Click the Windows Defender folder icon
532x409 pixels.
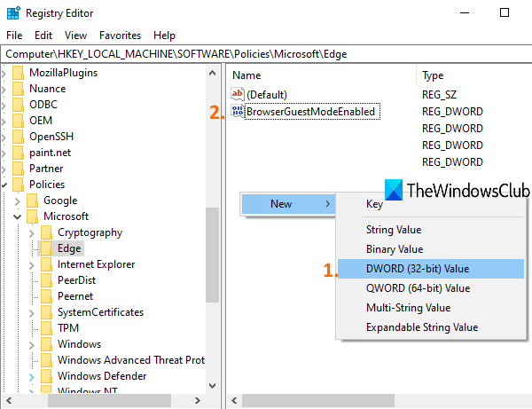pyautogui.click(x=46, y=376)
